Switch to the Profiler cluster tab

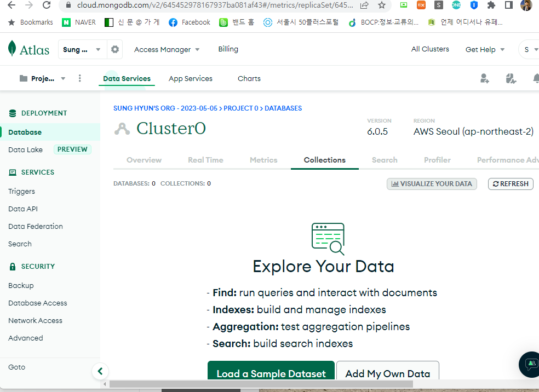click(x=437, y=160)
